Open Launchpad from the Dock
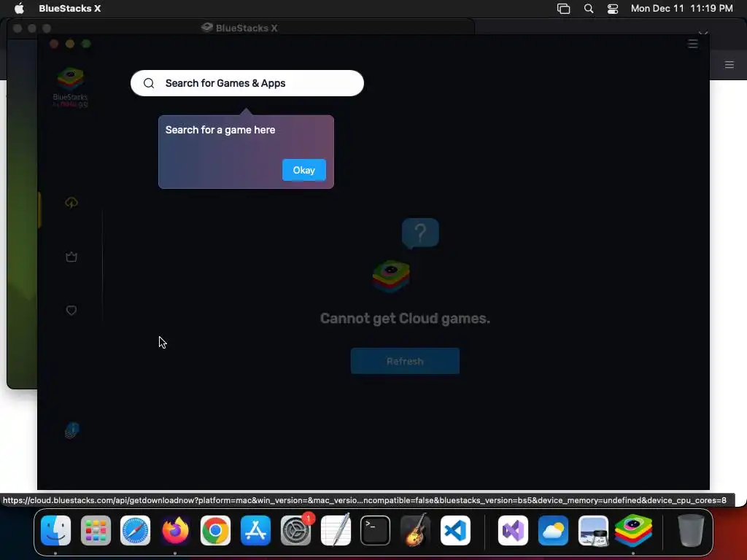 coord(96,530)
